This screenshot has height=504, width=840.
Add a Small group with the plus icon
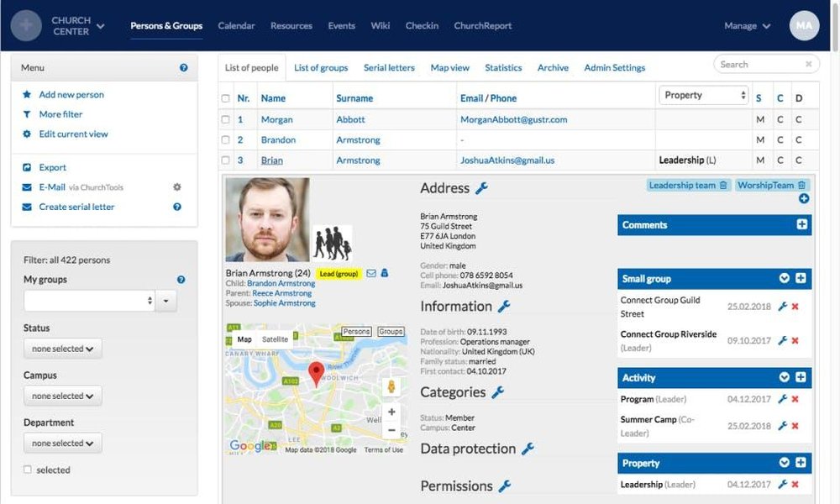pyautogui.click(x=801, y=278)
